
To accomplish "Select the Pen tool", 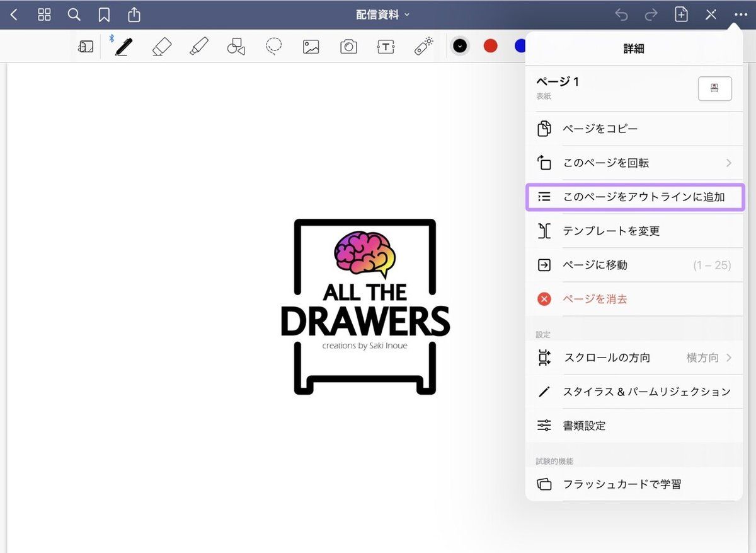I will tap(123, 45).
